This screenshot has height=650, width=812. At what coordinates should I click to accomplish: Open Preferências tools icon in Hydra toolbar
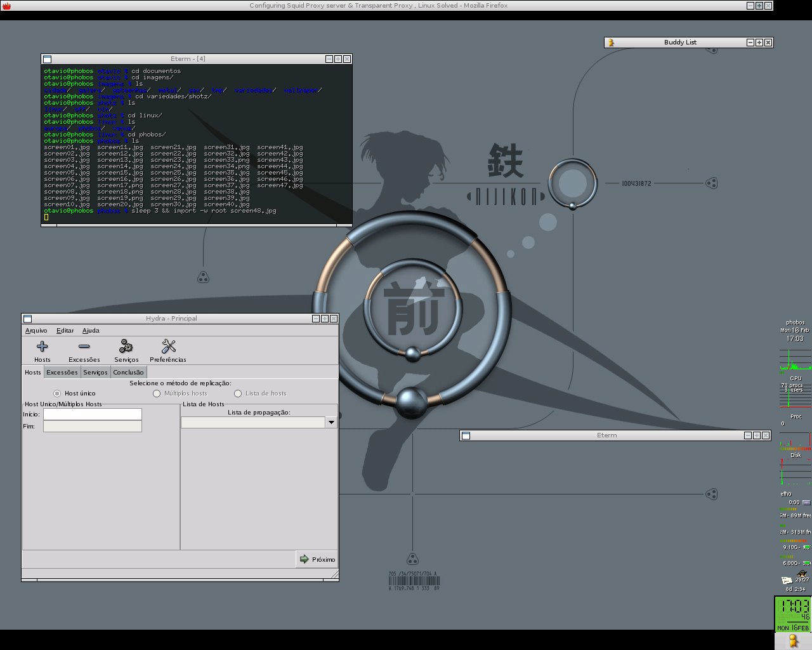point(168,347)
